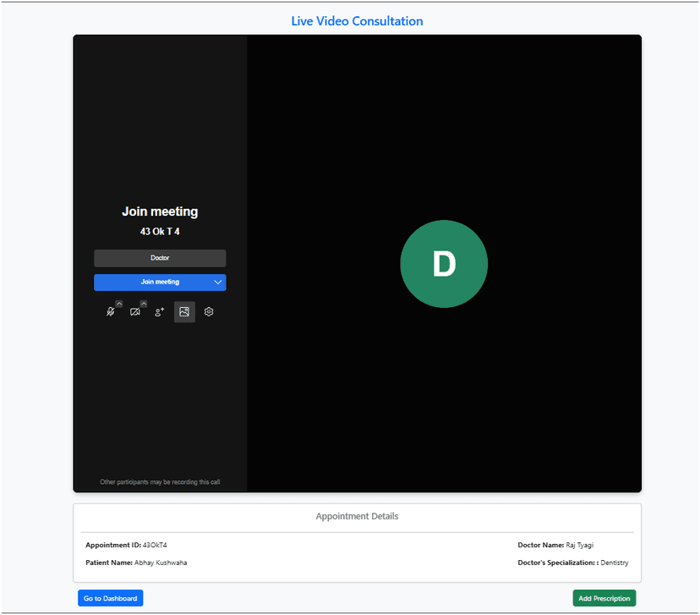Image resolution: width=700 pixels, height=615 pixels.
Task: Click the Add Prescription button
Action: [604, 598]
